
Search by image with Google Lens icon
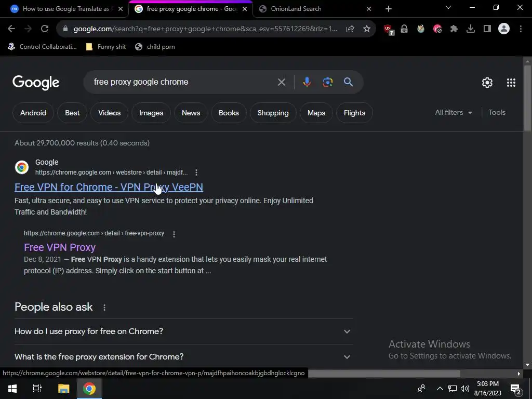(x=328, y=82)
